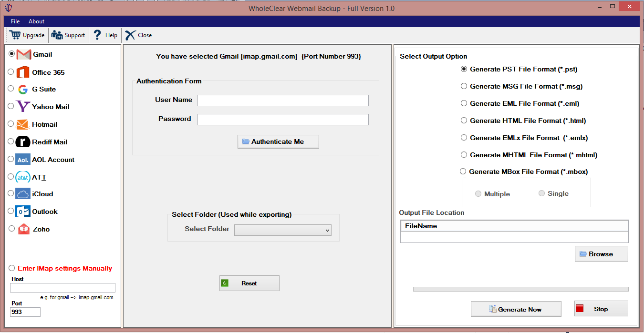Viewport: 644px width, 333px height.
Task: Click the G Suite Google logo
Action: click(x=23, y=90)
